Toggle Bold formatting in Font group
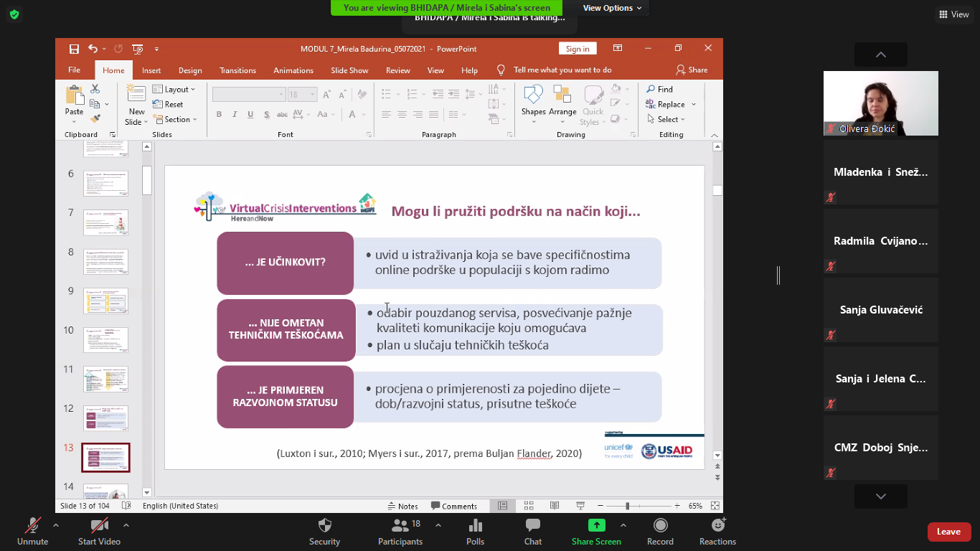This screenshot has height=551, width=980. point(219,115)
